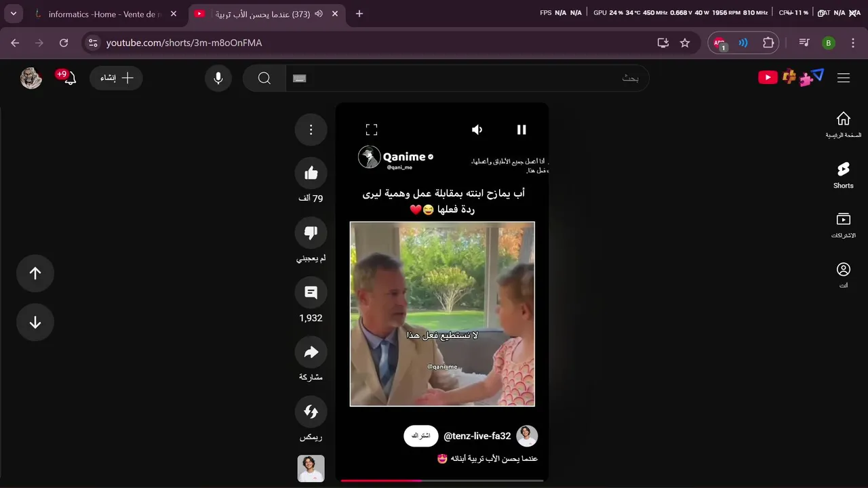Pause the playing Short video

click(x=521, y=129)
